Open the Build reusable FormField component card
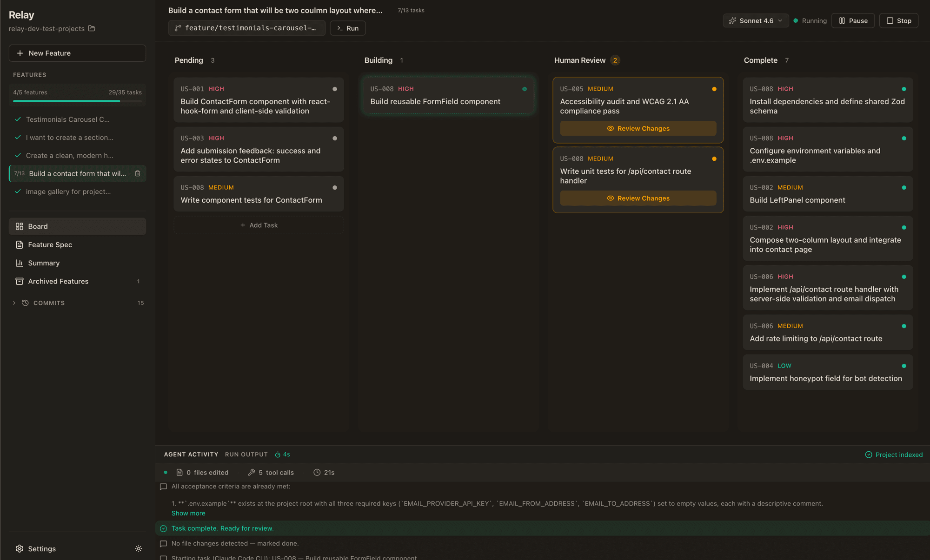Image resolution: width=930 pixels, height=560 pixels. (x=448, y=96)
